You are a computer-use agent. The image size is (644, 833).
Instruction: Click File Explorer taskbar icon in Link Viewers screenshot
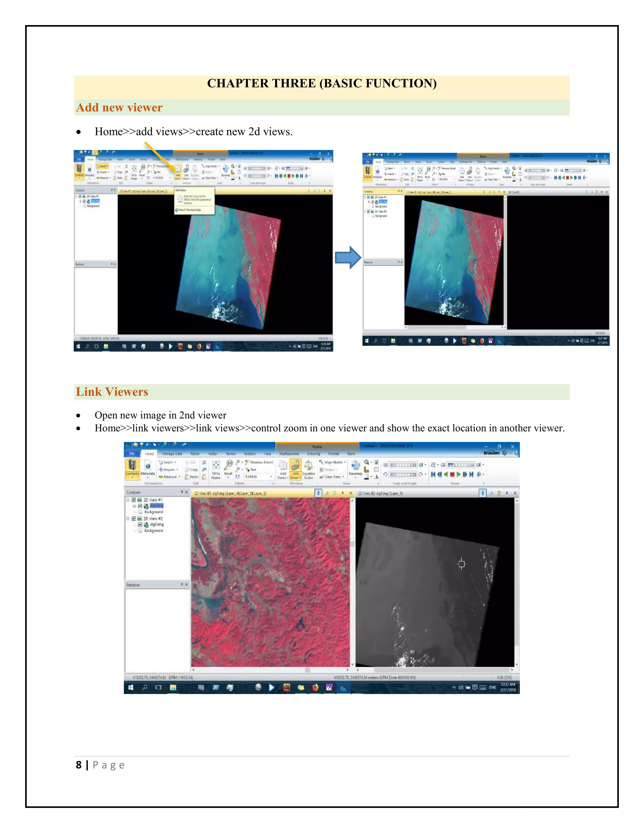tap(173, 687)
